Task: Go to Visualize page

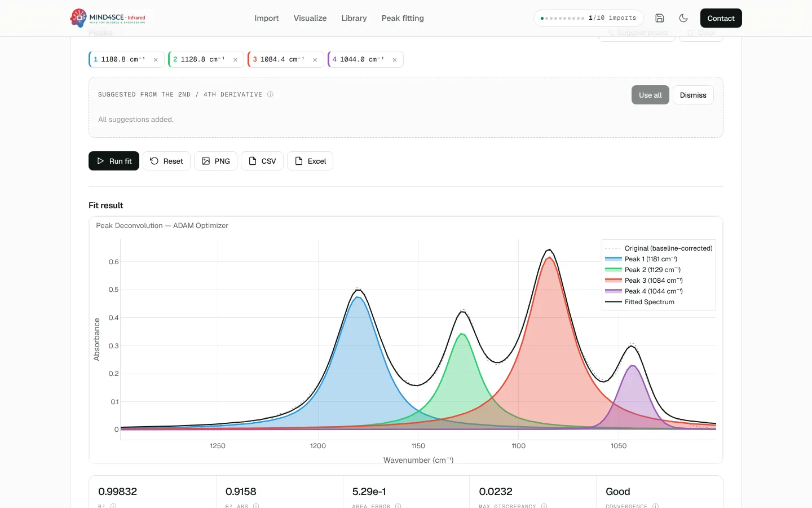Action: [310, 18]
